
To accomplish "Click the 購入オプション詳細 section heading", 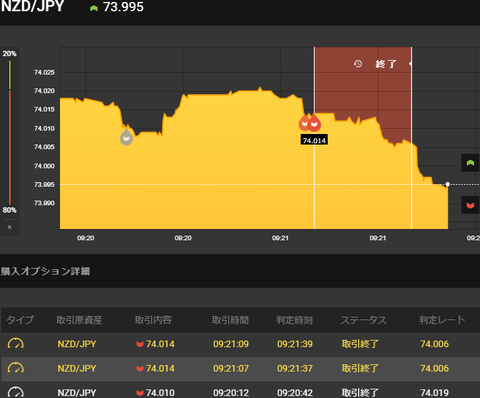I will [x=45, y=271].
